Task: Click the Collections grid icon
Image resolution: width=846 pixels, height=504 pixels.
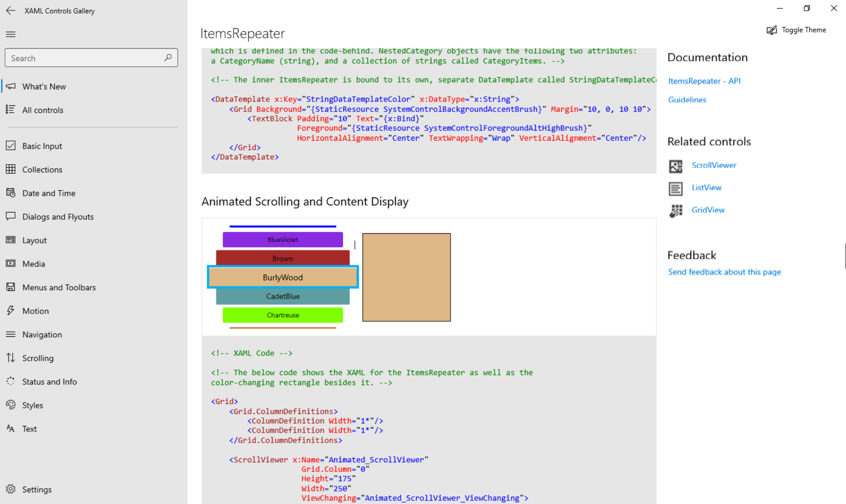Action: pos(11,169)
